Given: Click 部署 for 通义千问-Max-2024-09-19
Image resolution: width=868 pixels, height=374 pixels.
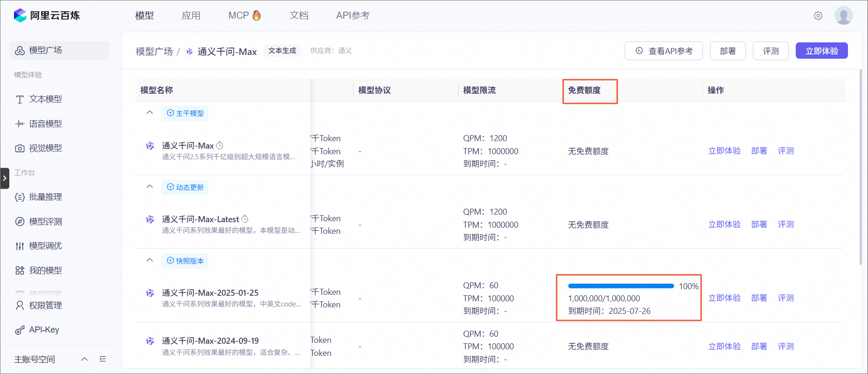Looking at the screenshot, I should (759, 347).
